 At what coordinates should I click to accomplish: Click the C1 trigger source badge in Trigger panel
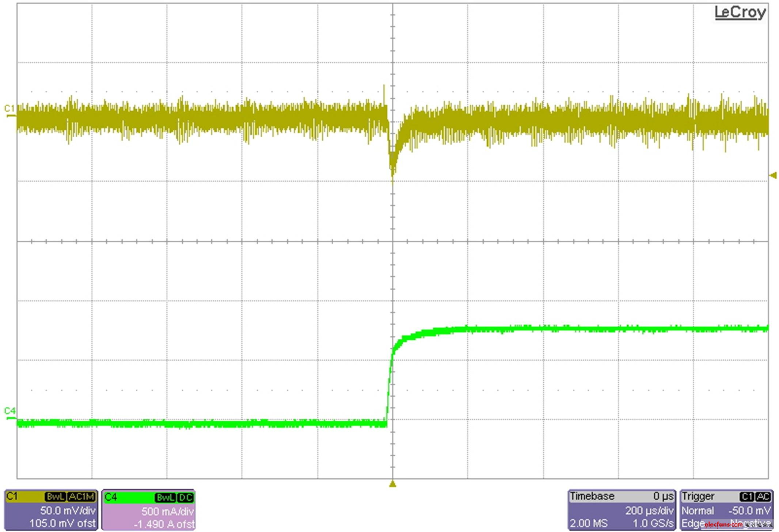747,496
